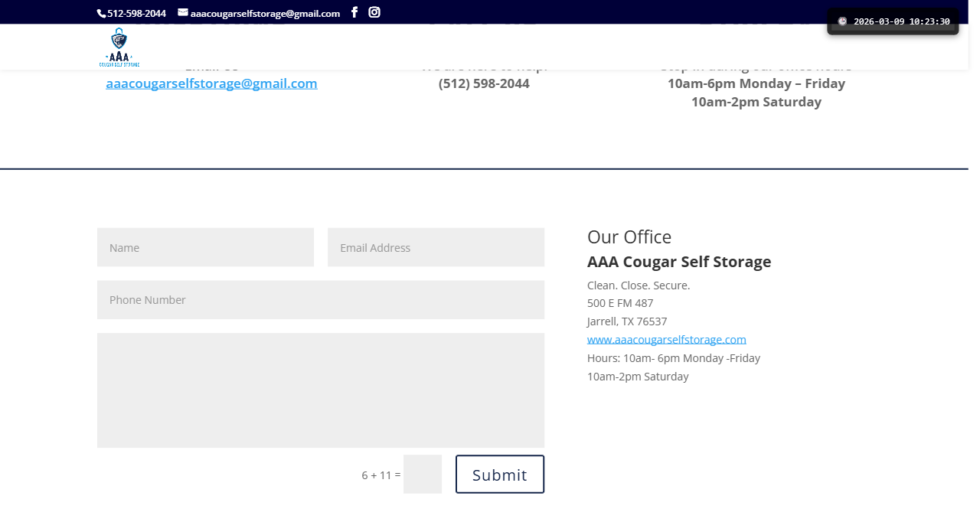The height and width of the screenshot is (509, 980).
Task: Click the top bar email address link
Action: coord(265,13)
